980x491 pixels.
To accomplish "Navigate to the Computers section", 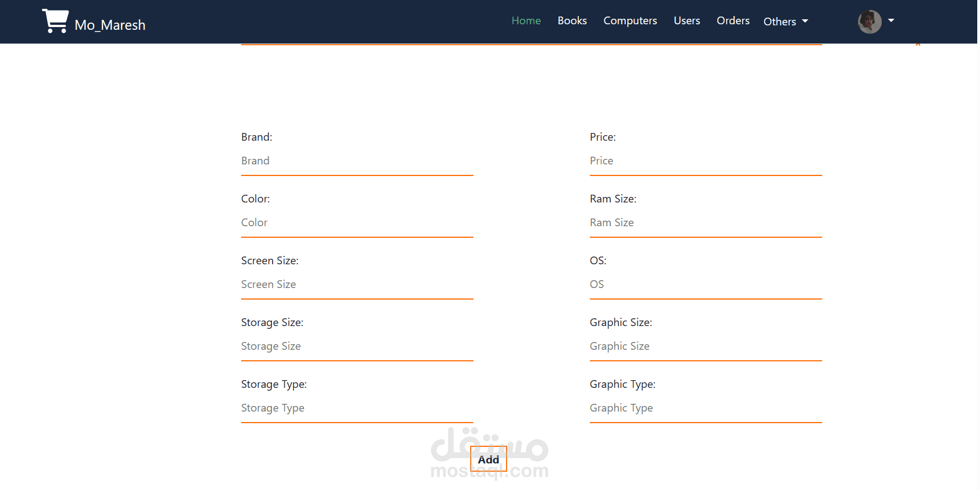I will [630, 21].
